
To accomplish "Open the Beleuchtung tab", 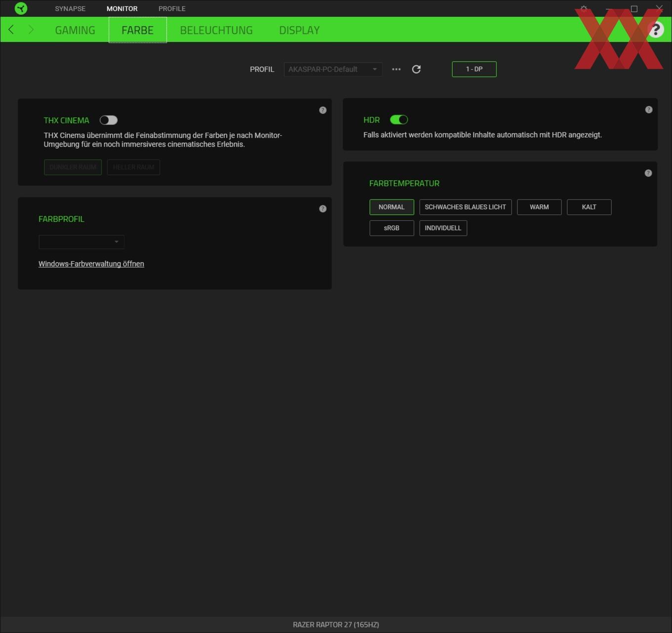I will point(216,30).
